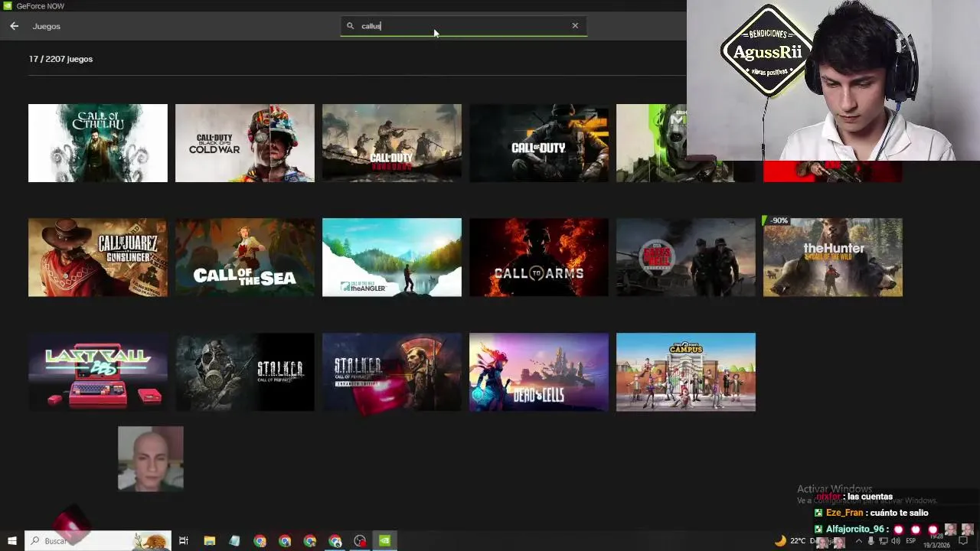Viewport: 980px width, 551px height.
Task: Click the Alfajorcito_96 chat username
Action: tap(856, 530)
